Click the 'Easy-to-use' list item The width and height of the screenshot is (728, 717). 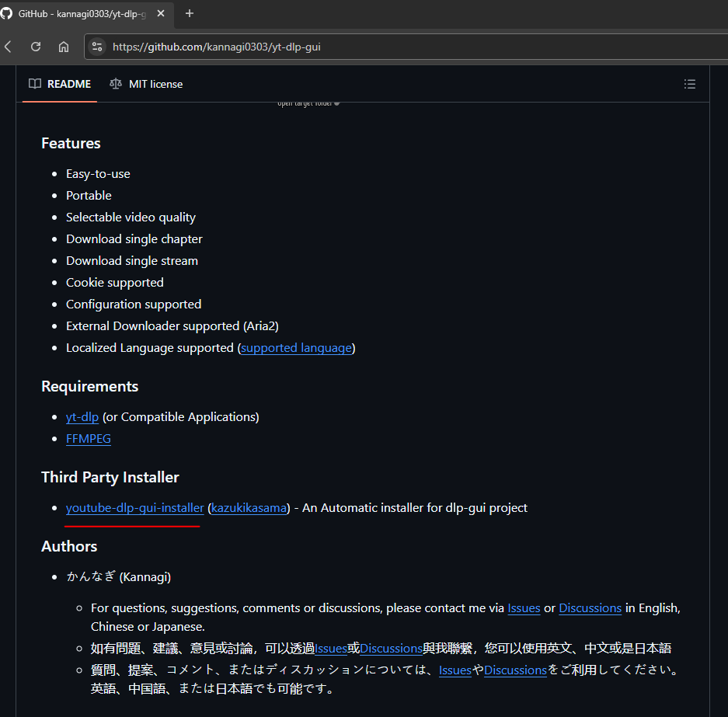(x=98, y=174)
